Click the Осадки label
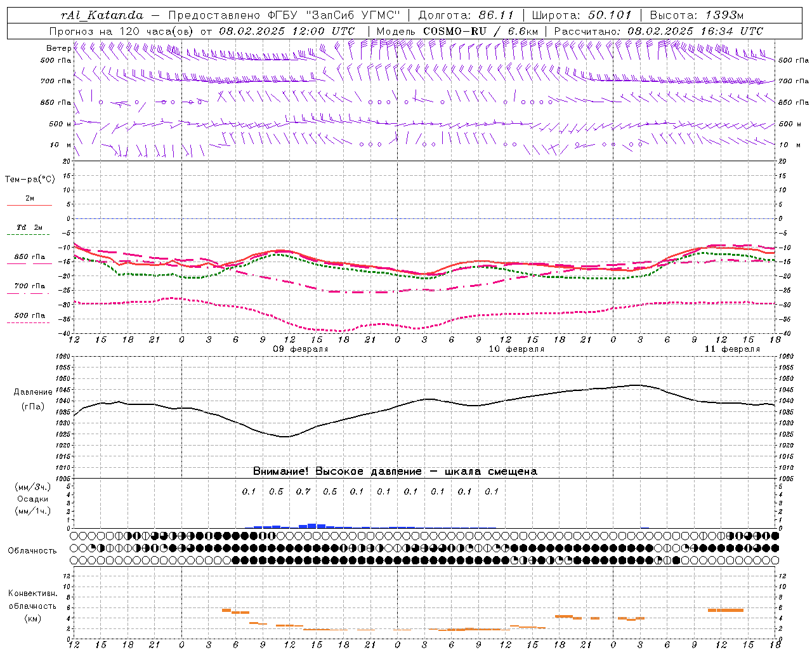 pyautogui.click(x=33, y=499)
